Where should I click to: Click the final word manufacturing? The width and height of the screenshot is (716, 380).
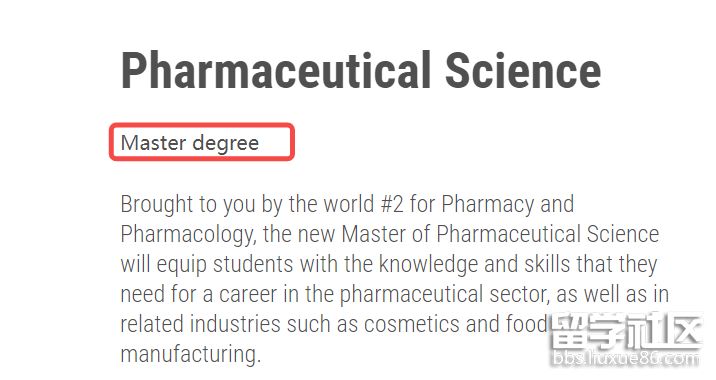(190, 355)
